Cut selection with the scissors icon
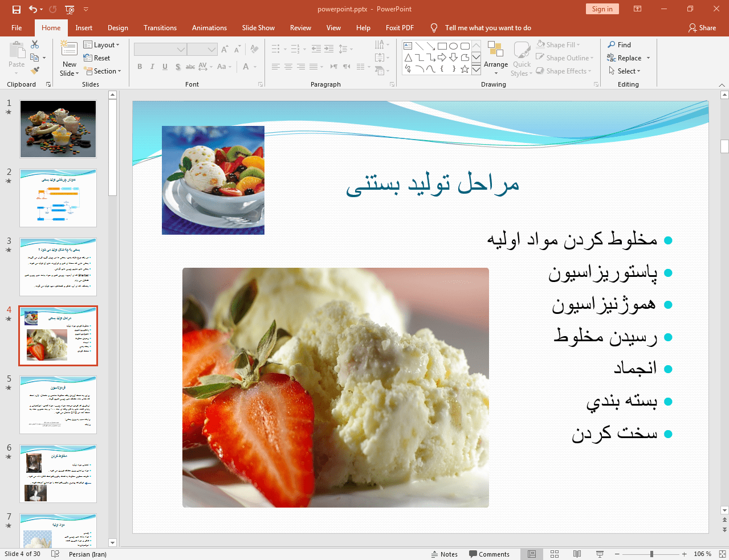 [x=35, y=44]
